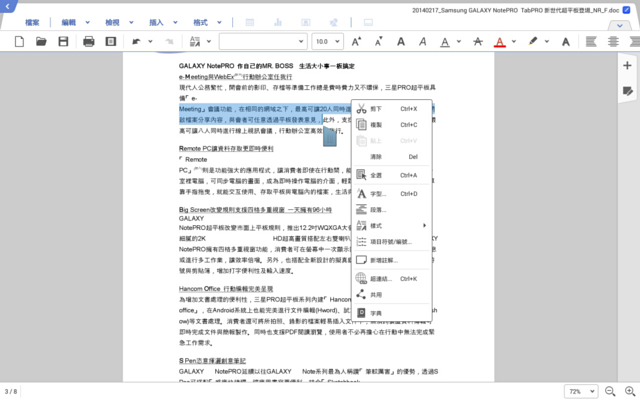
Task: Print the document using the printer icon
Action: (x=89, y=42)
